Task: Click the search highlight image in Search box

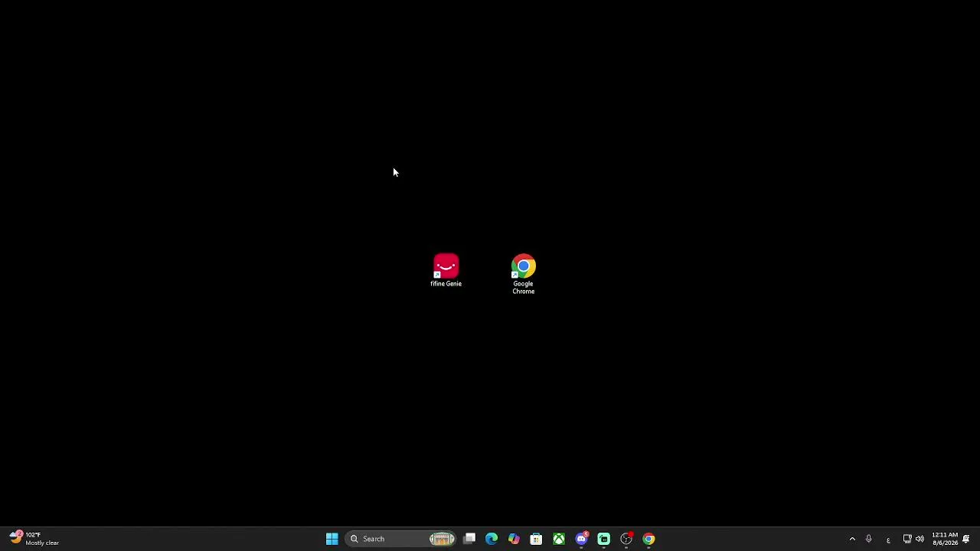Action: [442, 539]
